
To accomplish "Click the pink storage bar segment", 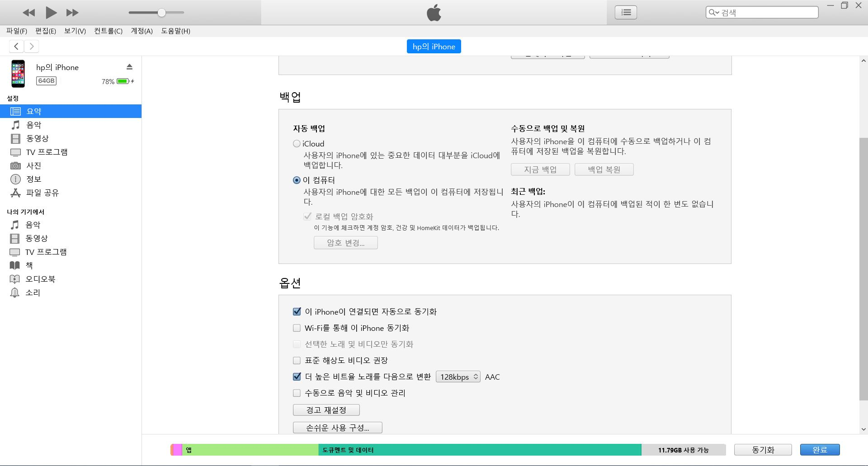I will (x=178, y=450).
